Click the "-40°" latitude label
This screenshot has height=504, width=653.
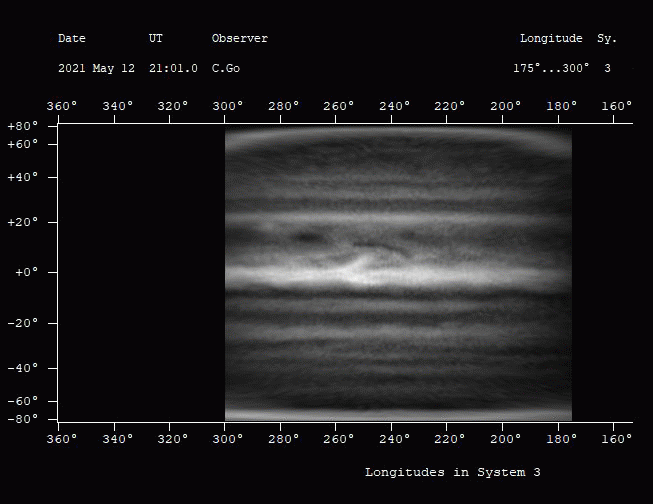[23, 368]
